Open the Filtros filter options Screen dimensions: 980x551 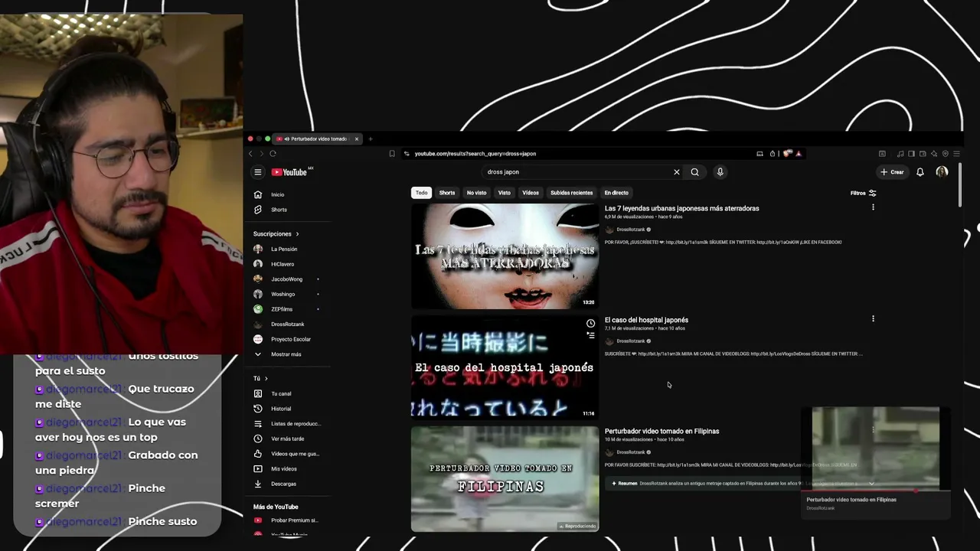pos(863,193)
